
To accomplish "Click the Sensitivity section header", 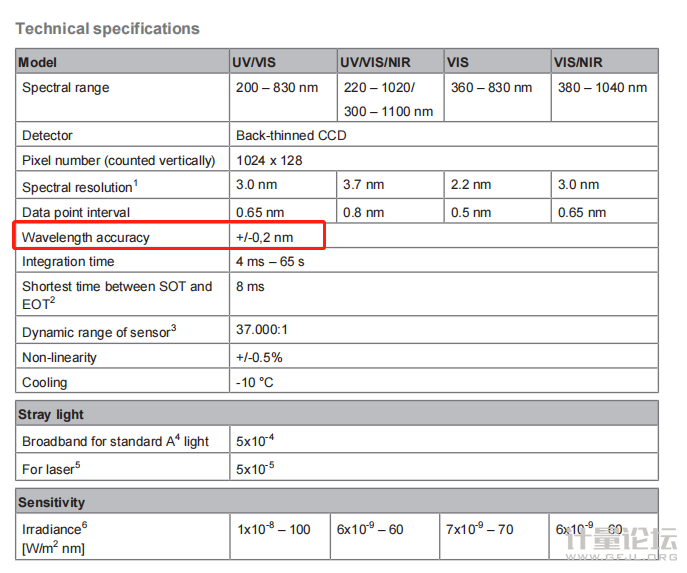I will 52,502.
